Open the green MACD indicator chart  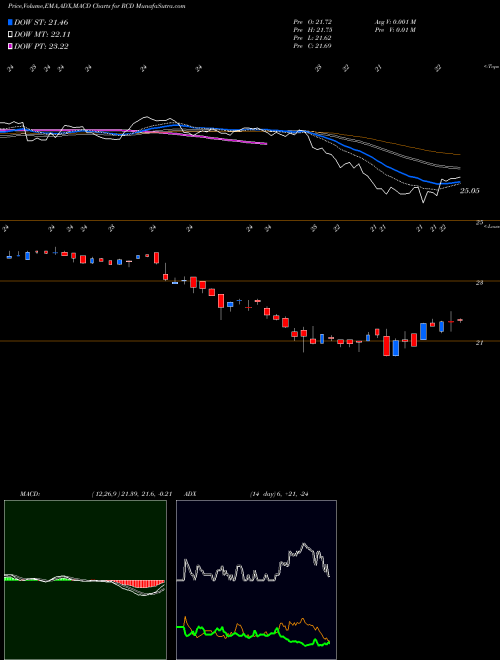(x=85, y=580)
